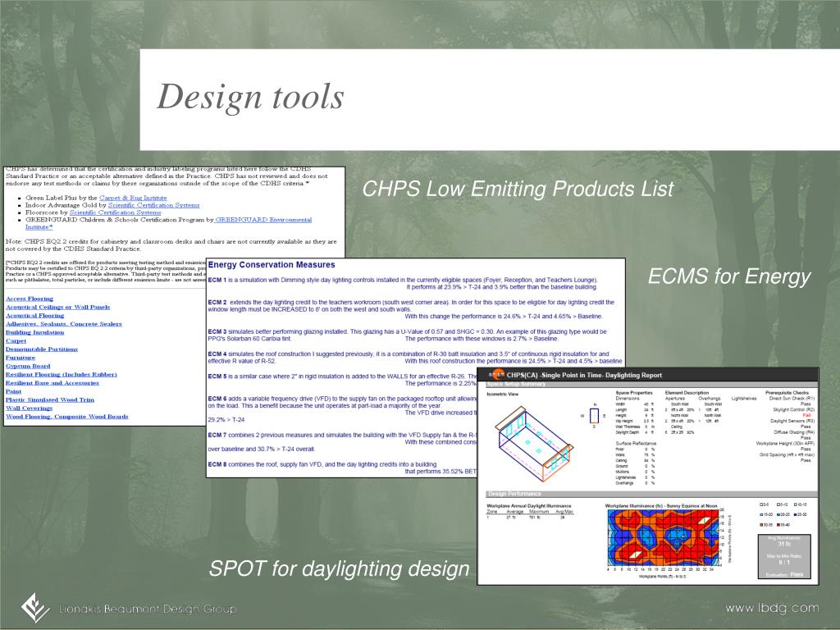This screenshot has width=840, height=630.
Task: Open the Carpet & Rug Institute link
Action: coord(133,198)
